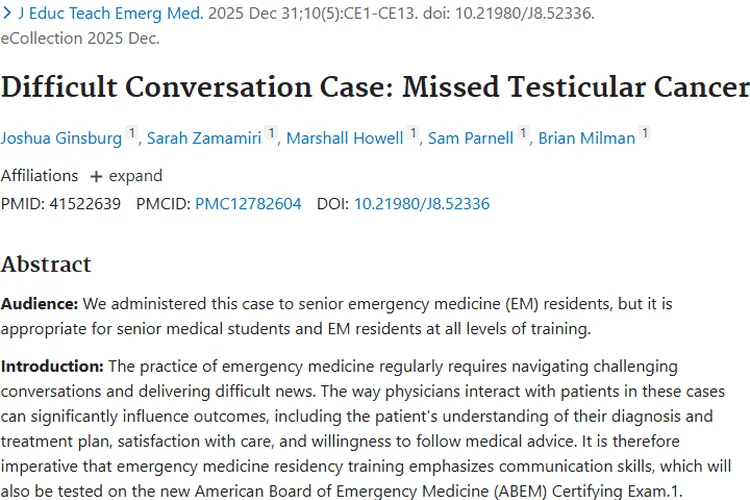
Task: Click affiliation superscript 1 after Sam Parnell
Action: coord(523,133)
